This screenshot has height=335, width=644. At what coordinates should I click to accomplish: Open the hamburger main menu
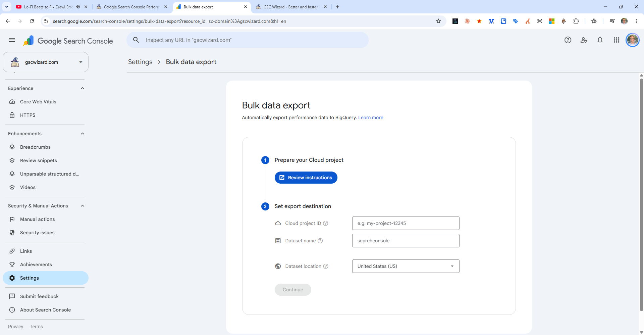[12, 40]
